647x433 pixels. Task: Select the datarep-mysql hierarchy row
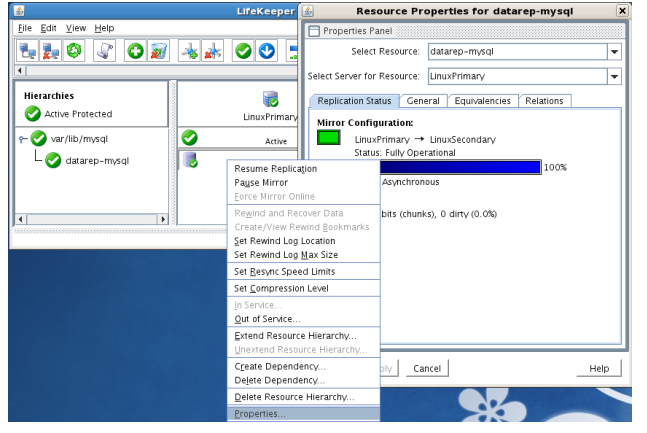[x=97, y=161]
